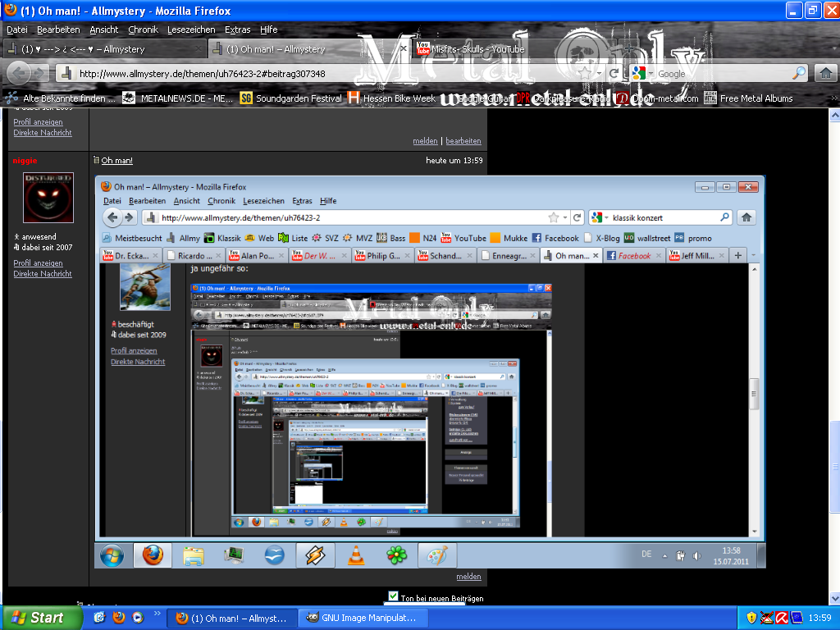
Task: Open the Hilfe menu
Action: coord(269,30)
